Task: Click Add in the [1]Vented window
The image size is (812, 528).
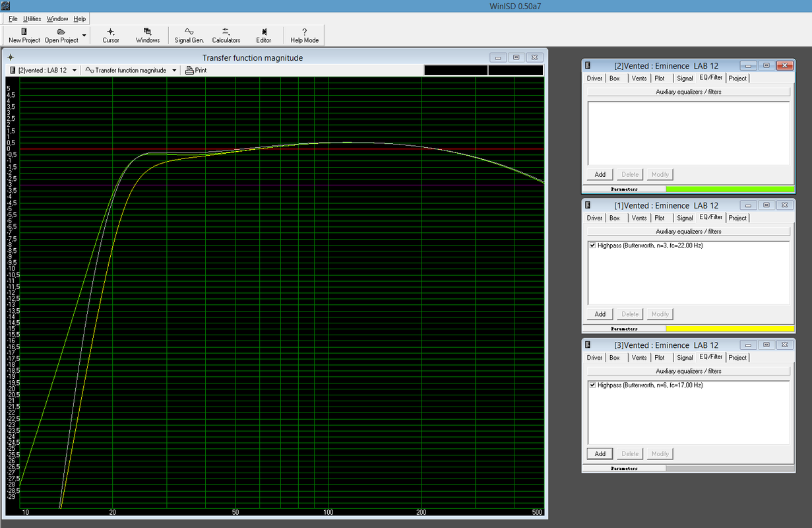Action: [600, 314]
